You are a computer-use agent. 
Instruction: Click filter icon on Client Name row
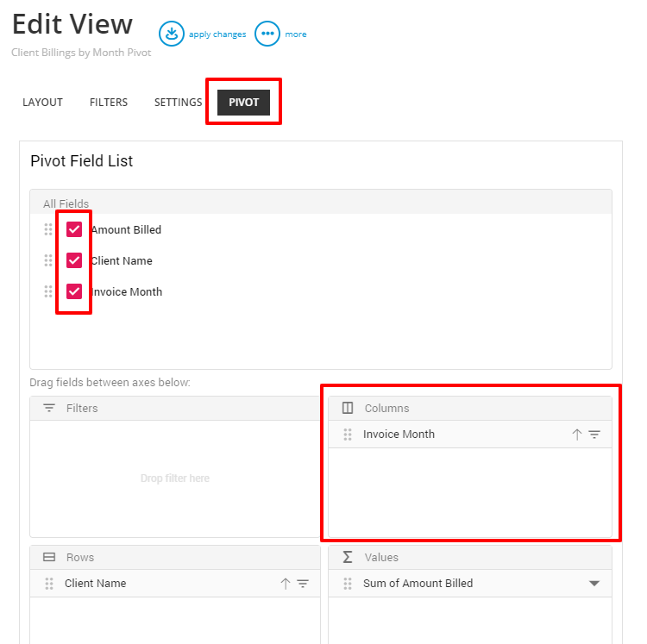303,584
